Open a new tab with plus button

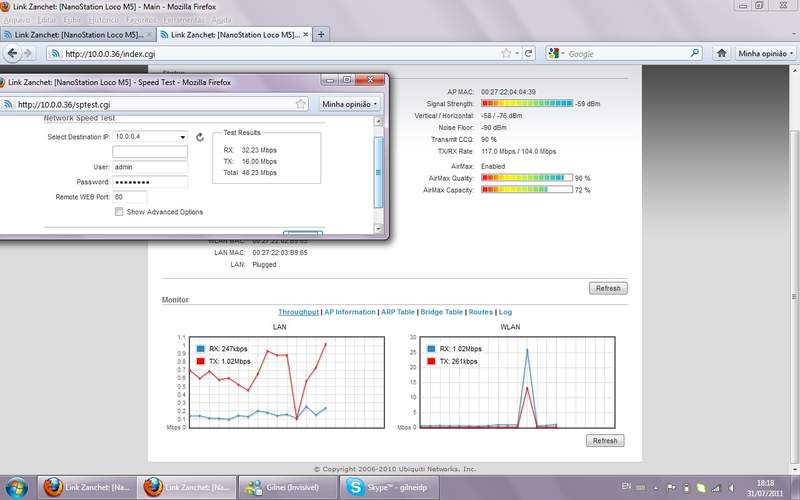(x=321, y=35)
